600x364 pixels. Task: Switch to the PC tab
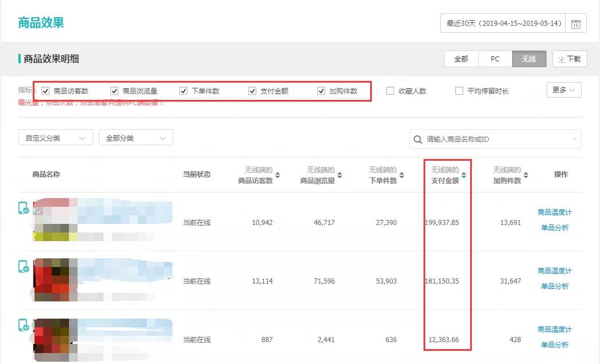pyautogui.click(x=495, y=59)
